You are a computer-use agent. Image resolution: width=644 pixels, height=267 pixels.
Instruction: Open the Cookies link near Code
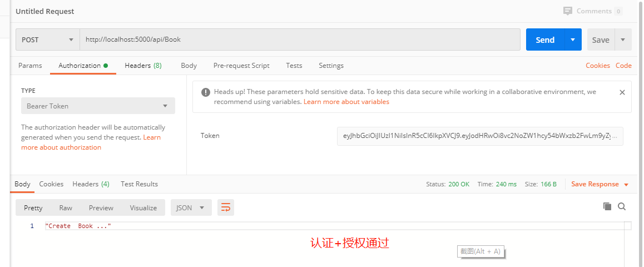(598, 65)
